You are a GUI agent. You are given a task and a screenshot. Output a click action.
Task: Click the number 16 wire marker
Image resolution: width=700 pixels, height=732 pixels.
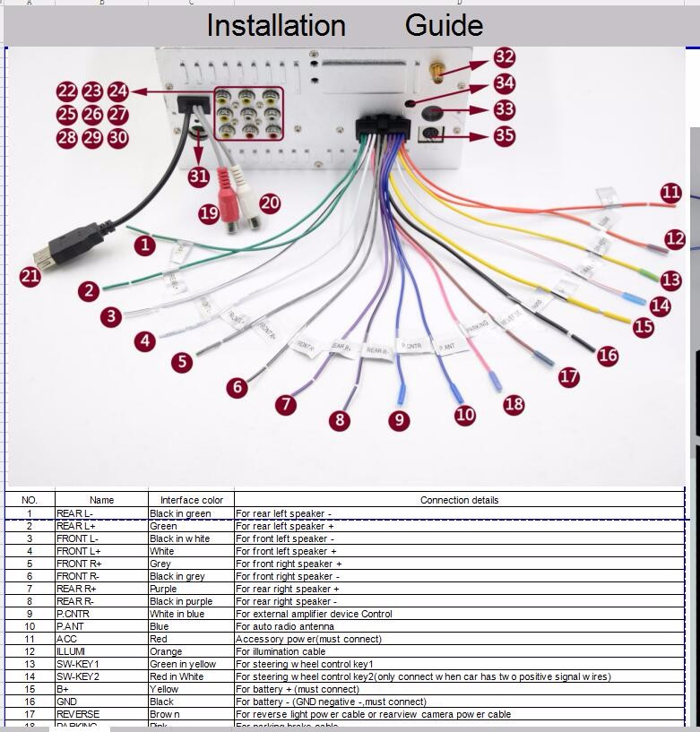click(608, 355)
